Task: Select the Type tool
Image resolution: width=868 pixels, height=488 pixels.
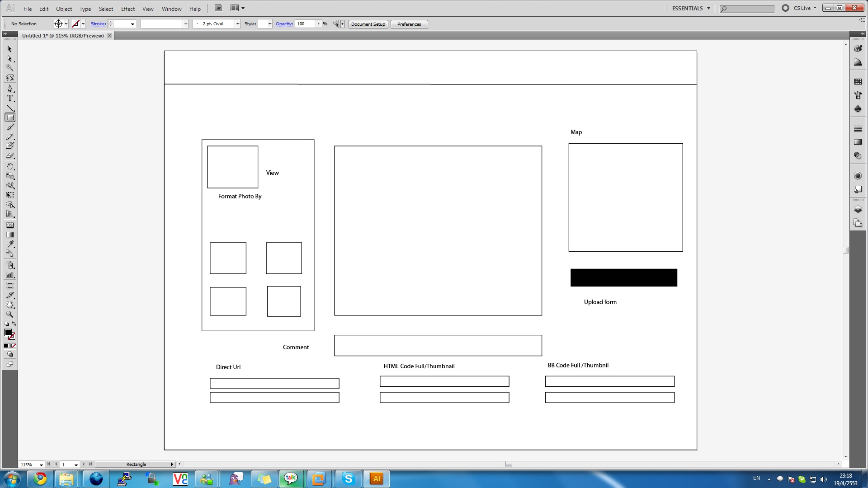Action: [10, 98]
